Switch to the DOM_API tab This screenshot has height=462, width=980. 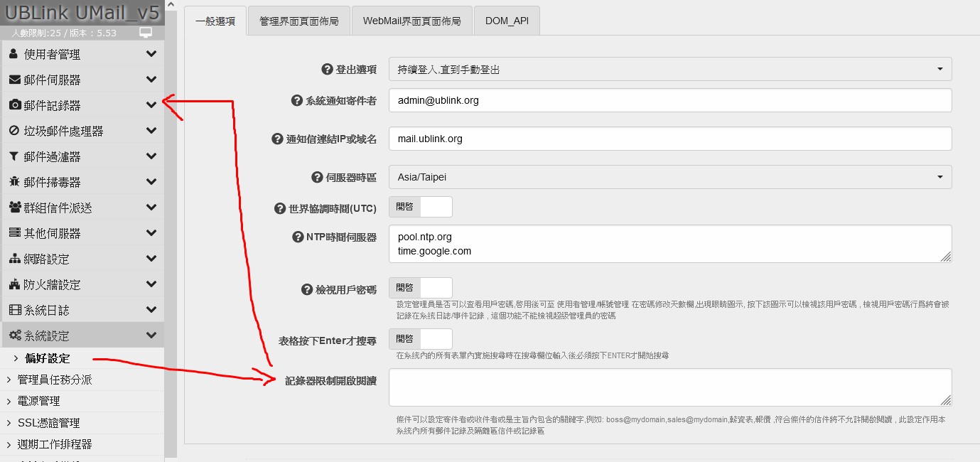point(507,21)
